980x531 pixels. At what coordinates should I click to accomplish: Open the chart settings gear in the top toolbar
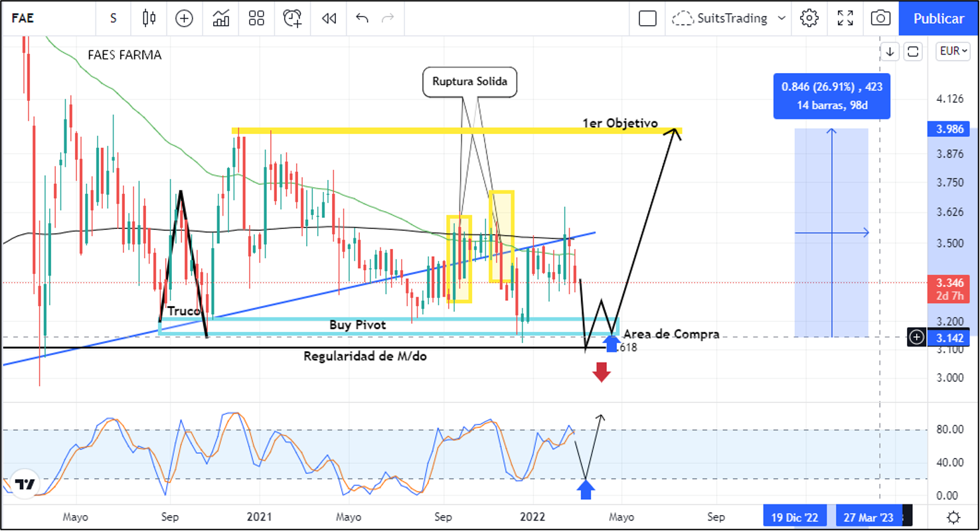tap(809, 19)
